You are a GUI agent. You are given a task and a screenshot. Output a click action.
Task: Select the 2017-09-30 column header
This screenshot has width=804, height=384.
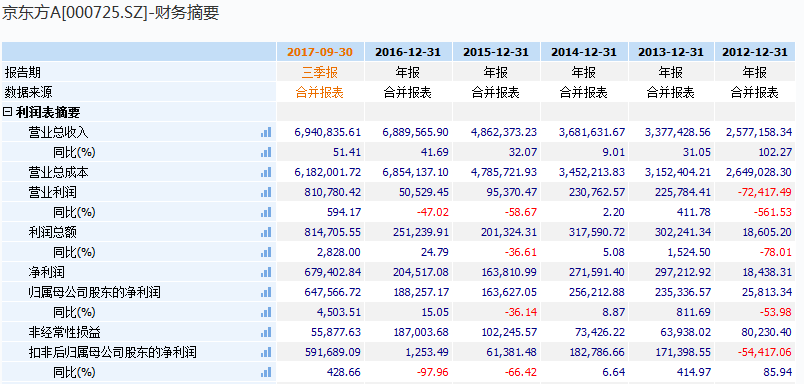click(320, 52)
